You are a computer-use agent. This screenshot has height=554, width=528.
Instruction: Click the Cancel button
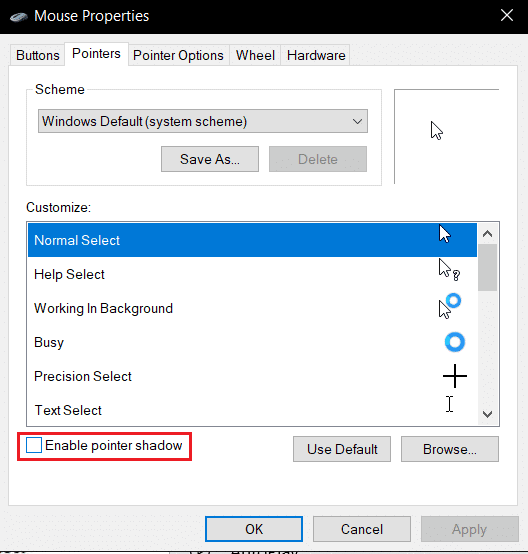click(x=362, y=529)
